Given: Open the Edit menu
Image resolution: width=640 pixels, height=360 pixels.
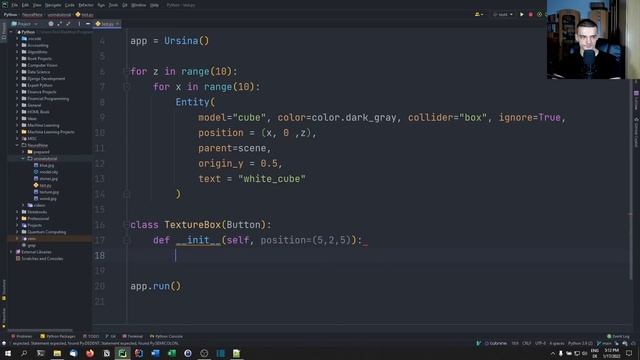Looking at the screenshot, I should click(25, 5).
